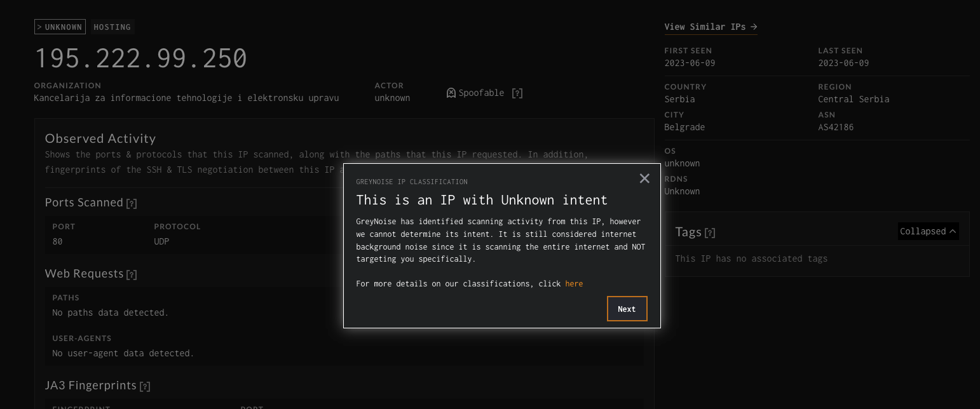
Task: Open the Spoofable help tooltip
Action: click(x=517, y=93)
